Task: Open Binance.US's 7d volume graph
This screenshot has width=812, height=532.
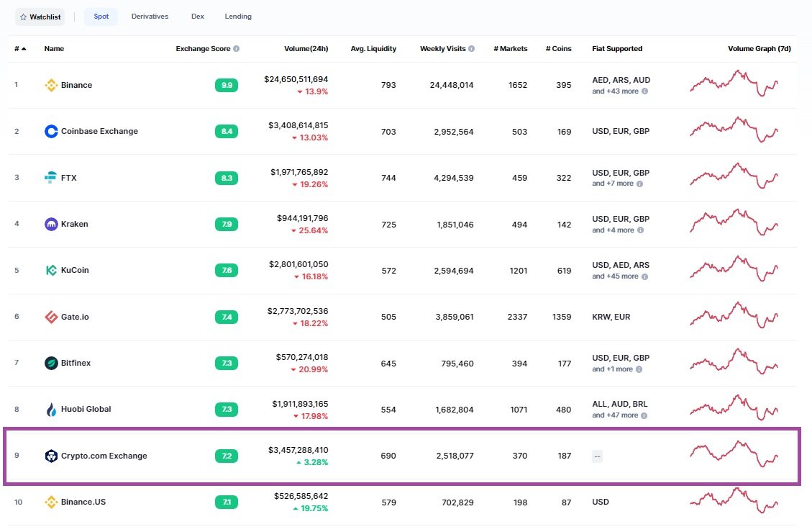Action: click(x=734, y=500)
